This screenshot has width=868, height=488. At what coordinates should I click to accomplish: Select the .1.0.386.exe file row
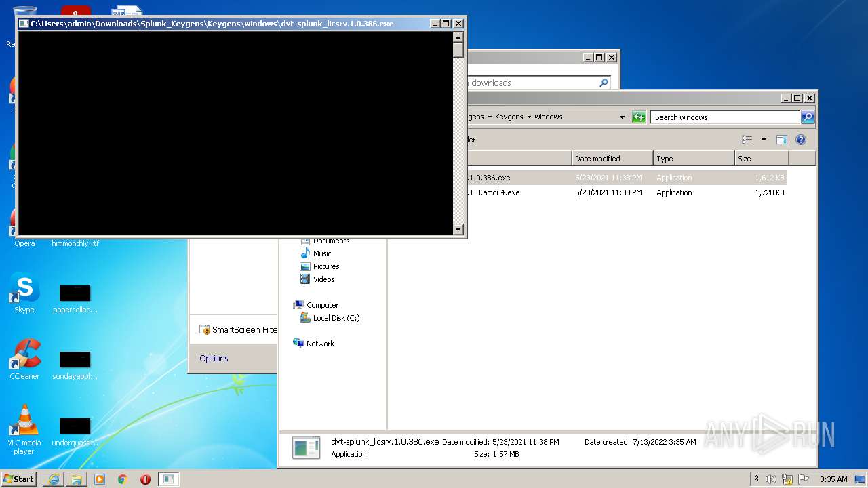click(627, 178)
